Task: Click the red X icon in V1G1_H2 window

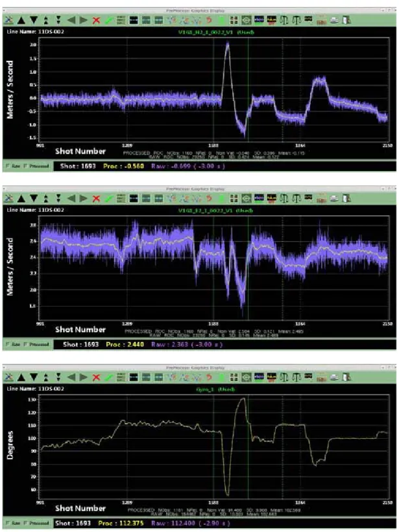Action: coord(97,20)
